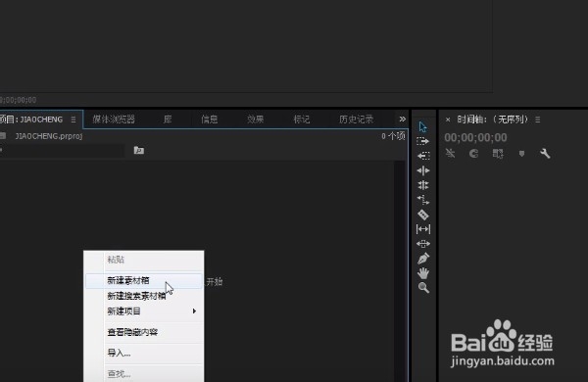Show hidden panel tabs with double chevron
The width and height of the screenshot is (588, 382).
(403, 119)
